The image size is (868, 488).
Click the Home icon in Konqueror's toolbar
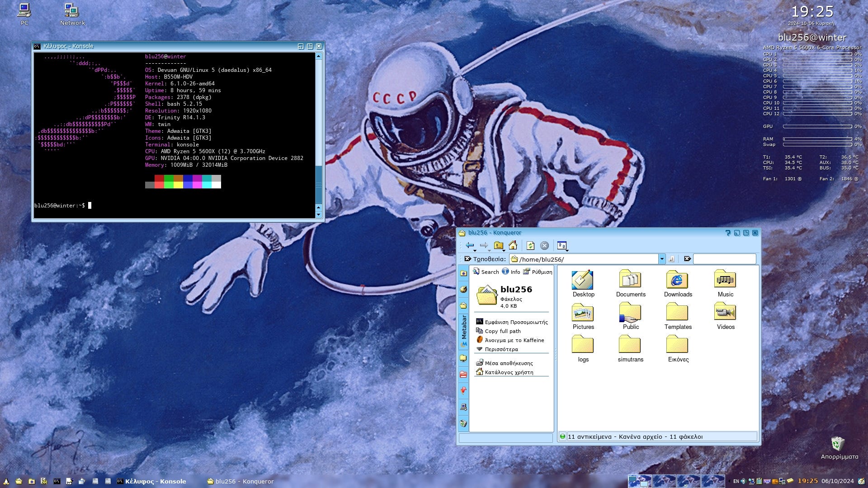tap(513, 246)
